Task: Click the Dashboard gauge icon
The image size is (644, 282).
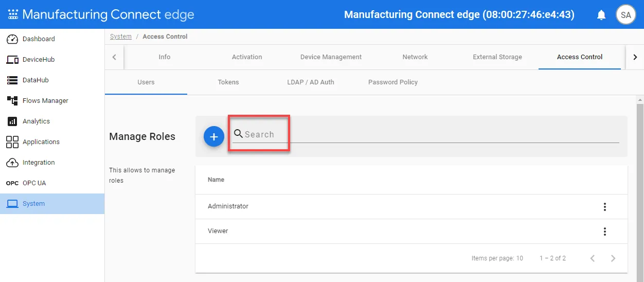Action: click(x=12, y=39)
